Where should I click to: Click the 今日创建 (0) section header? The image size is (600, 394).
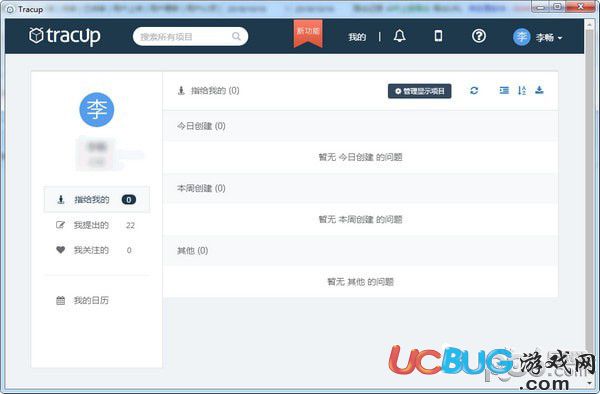360,126
